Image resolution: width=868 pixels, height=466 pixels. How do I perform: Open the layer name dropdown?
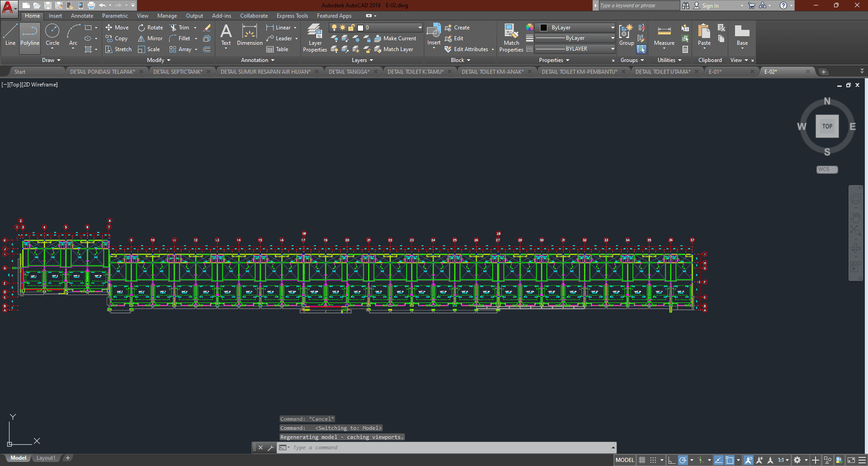[420, 28]
